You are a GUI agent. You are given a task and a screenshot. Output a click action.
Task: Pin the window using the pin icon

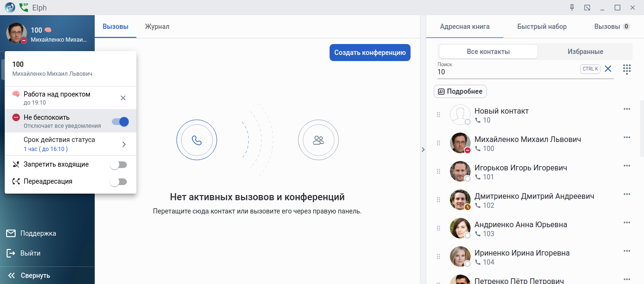click(x=572, y=8)
